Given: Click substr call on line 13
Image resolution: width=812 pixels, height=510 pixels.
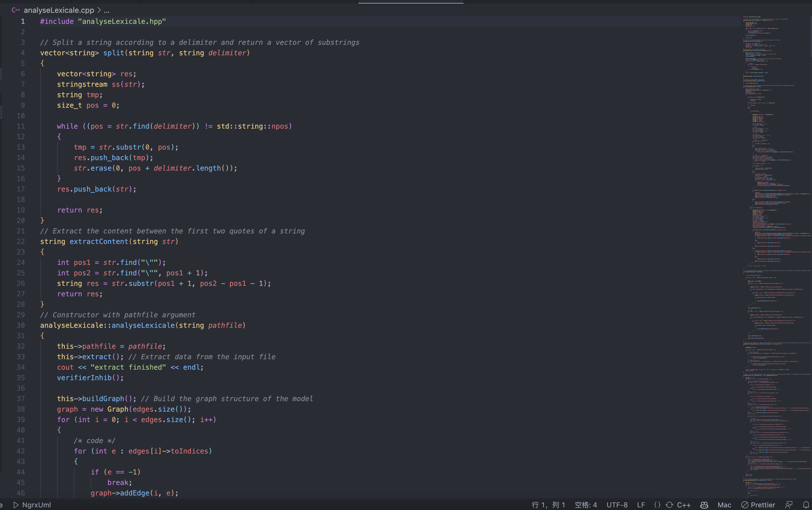Looking at the screenshot, I should tap(128, 147).
